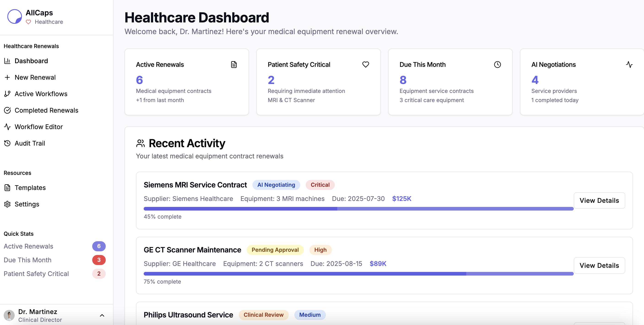Click the Settings gear icon
644x325 pixels.
pos(7,204)
